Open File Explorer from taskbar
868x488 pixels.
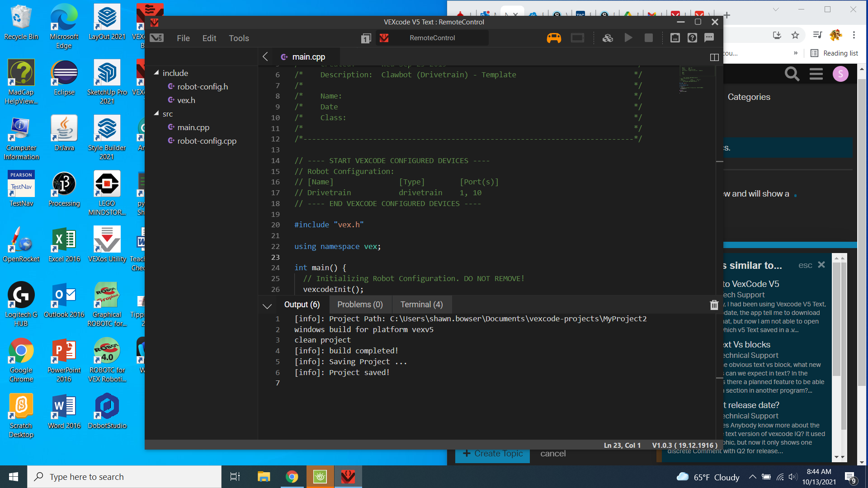[264, 477]
